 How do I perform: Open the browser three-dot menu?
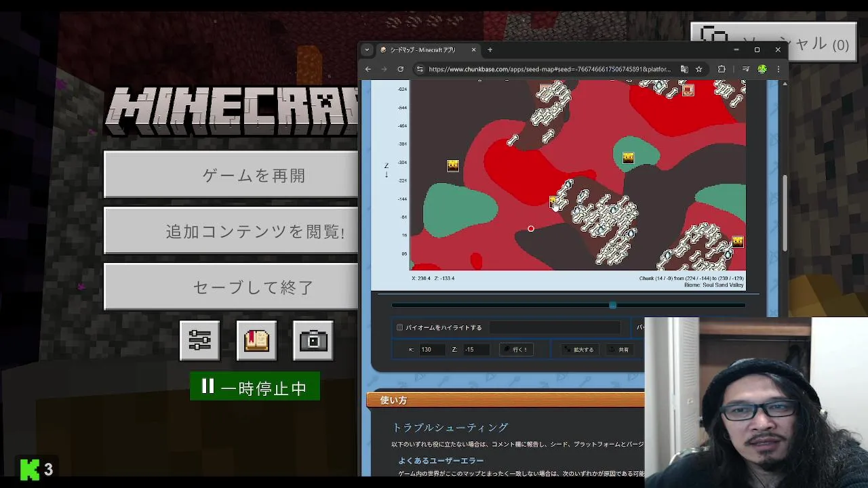click(x=778, y=69)
